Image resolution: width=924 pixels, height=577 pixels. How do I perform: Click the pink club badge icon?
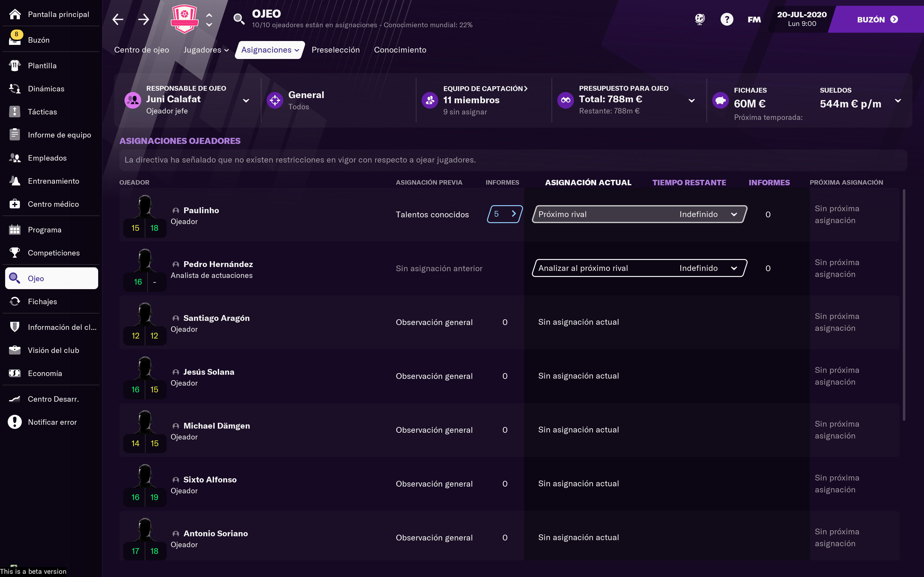184,19
